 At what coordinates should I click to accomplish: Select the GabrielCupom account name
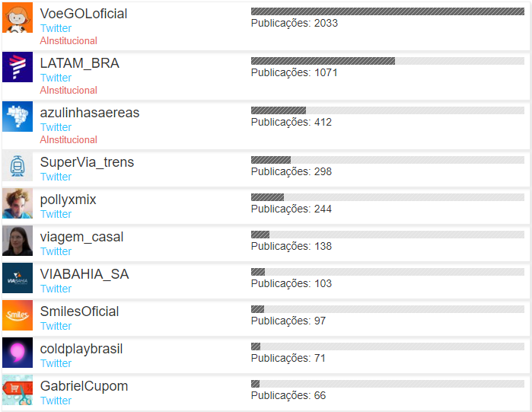click(x=84, y=387)
